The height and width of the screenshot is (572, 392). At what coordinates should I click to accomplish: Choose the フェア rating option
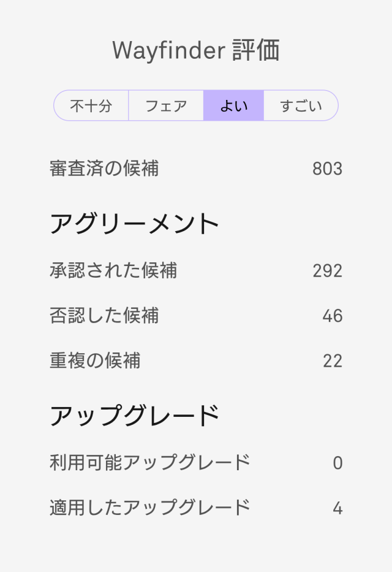(x=166, y=106)
